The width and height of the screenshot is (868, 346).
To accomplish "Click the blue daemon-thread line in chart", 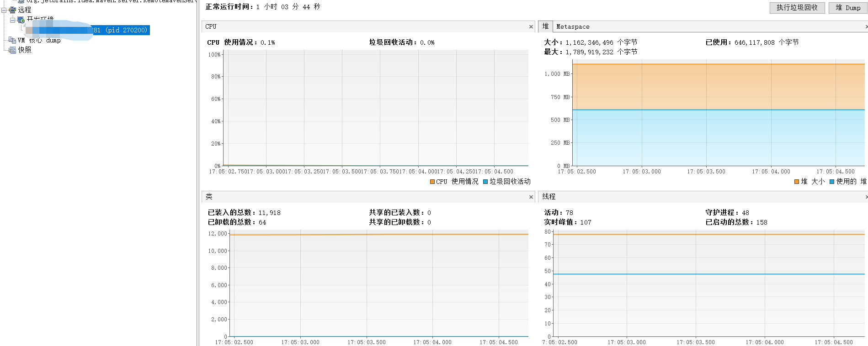I will tap(709, 274).
